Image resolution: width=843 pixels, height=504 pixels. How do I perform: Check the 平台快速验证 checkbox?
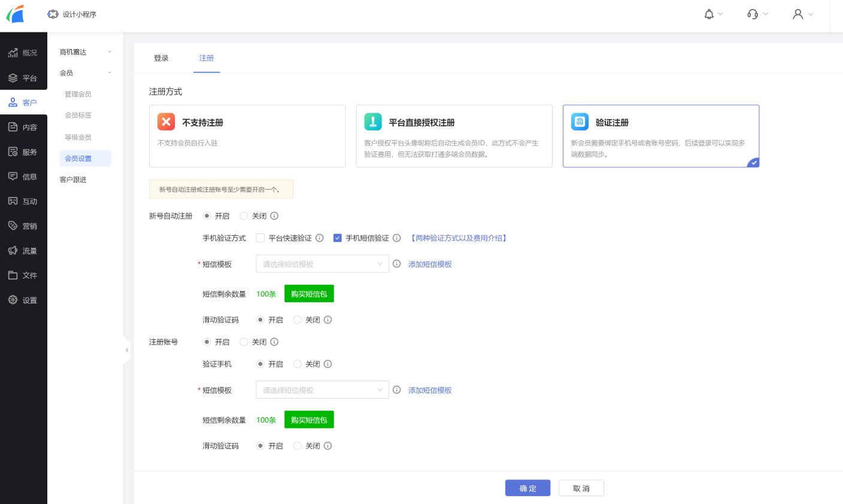coord(260,238)
